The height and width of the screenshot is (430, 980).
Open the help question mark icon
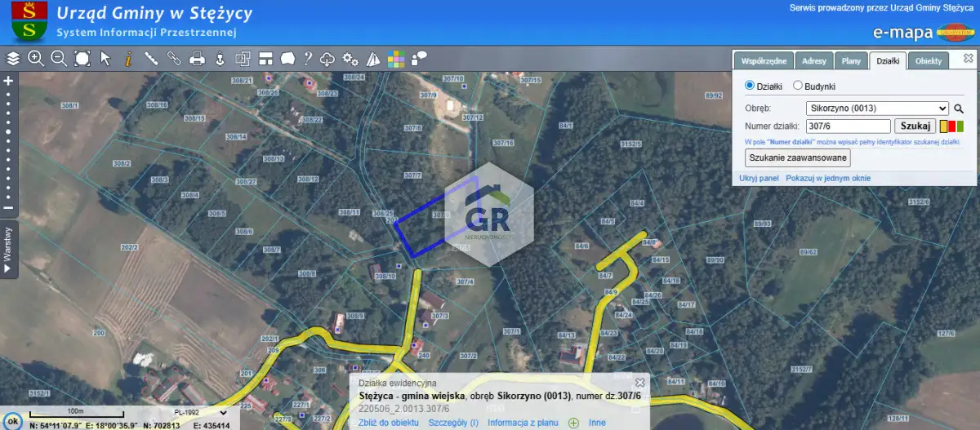tap(308, 58)
